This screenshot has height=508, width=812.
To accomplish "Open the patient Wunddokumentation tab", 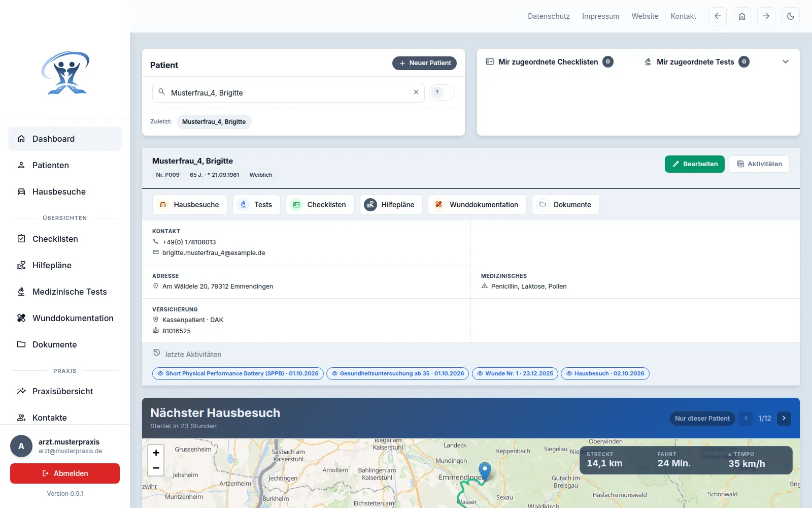I will (x=477, y=205).
